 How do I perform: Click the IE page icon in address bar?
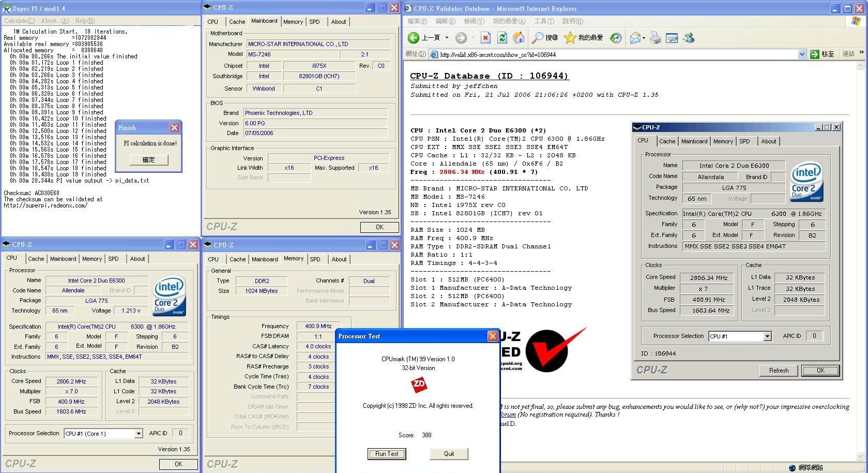pos(434,54)
